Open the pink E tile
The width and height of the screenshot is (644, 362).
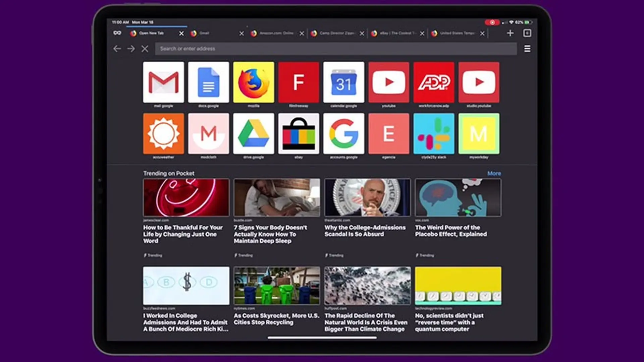coord(389,133)
